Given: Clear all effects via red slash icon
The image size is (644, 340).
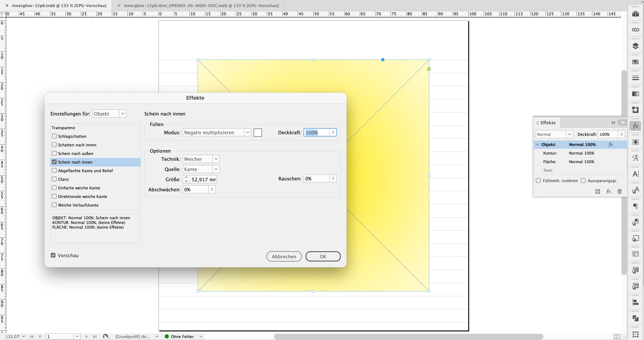Looking at the screenshot, I should [598, 191].
